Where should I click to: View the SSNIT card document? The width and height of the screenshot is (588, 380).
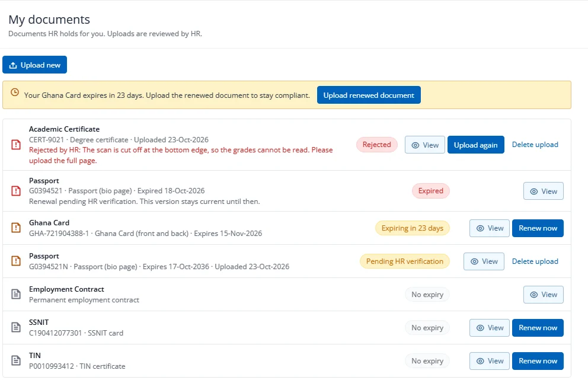coord(490,327)
